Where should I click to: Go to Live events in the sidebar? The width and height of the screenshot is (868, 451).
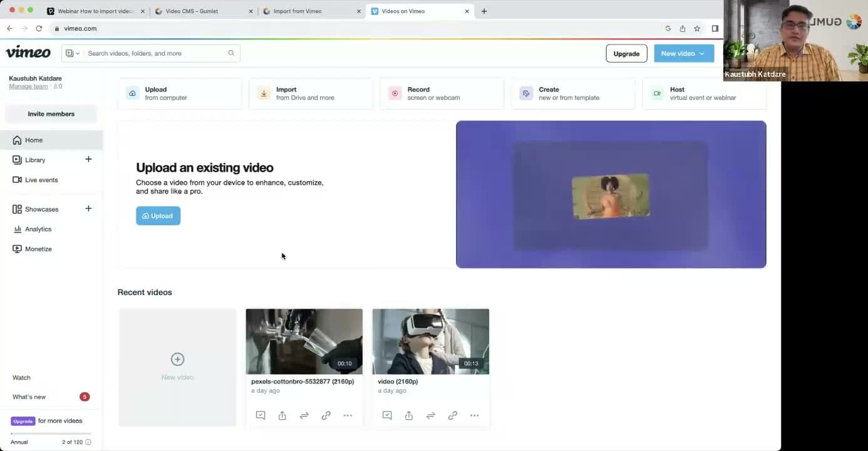click(x=41, y=180)
